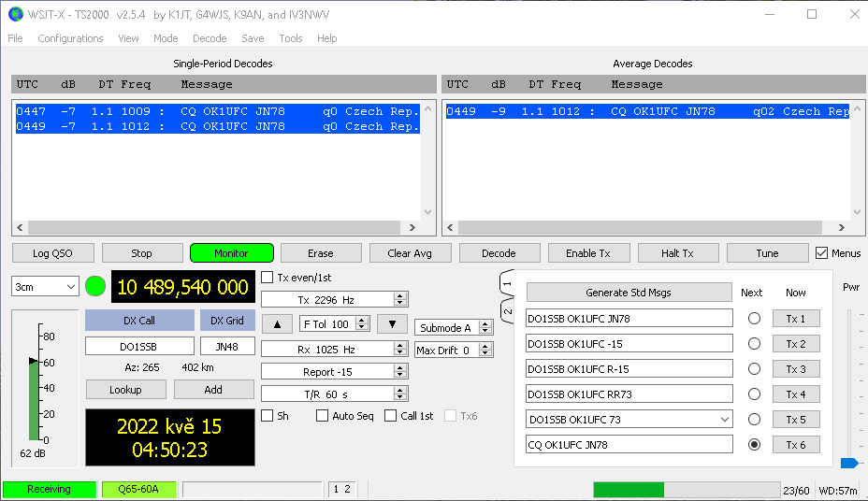
Task: Click the DX Call input field
Action: point(139,347)
